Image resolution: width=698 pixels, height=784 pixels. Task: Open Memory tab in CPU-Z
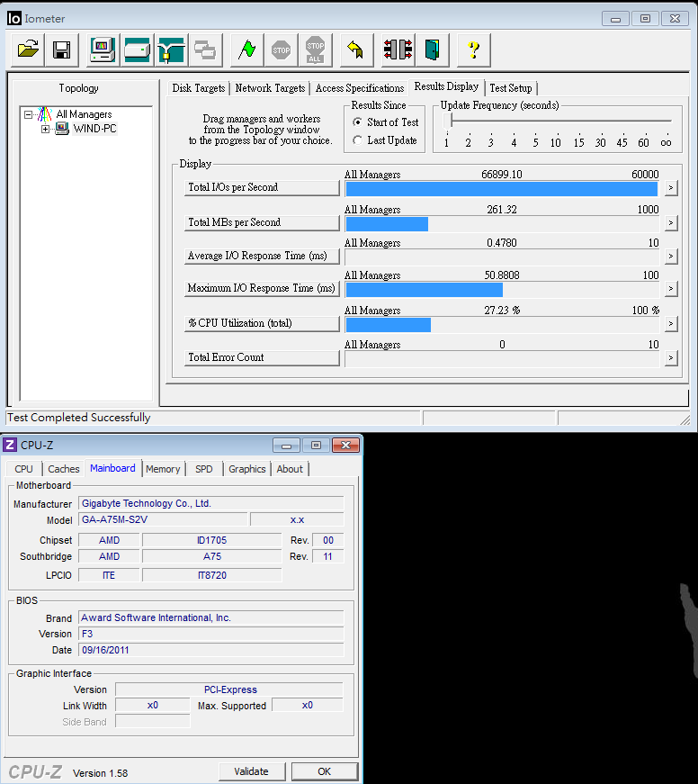(163, 469)
